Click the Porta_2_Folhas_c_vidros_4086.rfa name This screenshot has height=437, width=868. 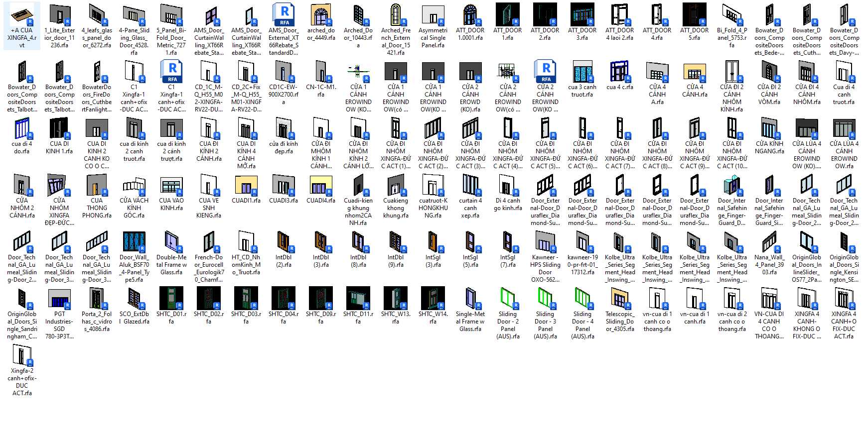(97, 322)
